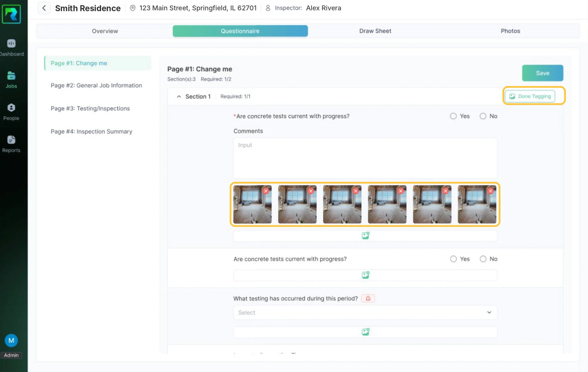Remove the first tagged photo with its red X
This screenshot has width=588, height=372.
click(266, 191)
